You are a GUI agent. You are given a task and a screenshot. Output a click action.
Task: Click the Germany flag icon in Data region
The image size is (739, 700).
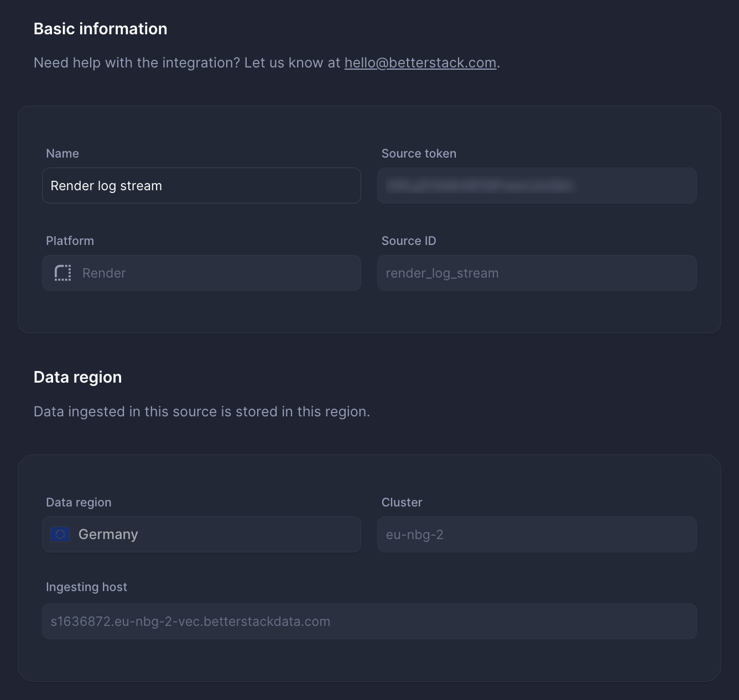pyautogui.click(x=60, y=534)
